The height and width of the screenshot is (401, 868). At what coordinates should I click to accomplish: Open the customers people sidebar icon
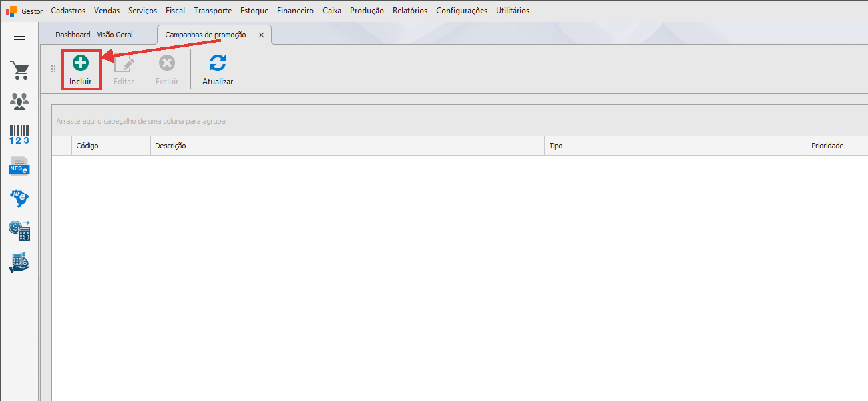coord(19,102)
